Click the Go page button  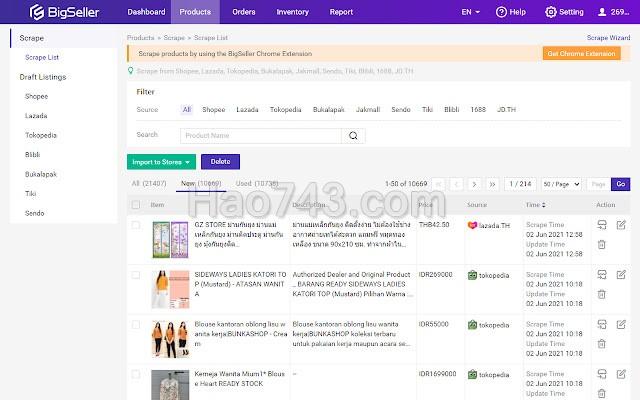(620, 184)
